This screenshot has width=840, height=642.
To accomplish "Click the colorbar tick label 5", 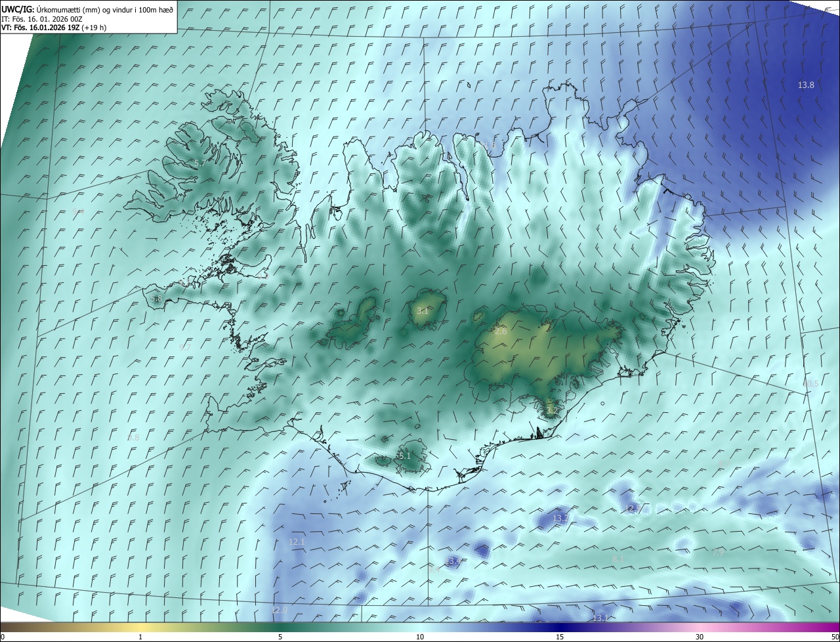I will 280,637.
